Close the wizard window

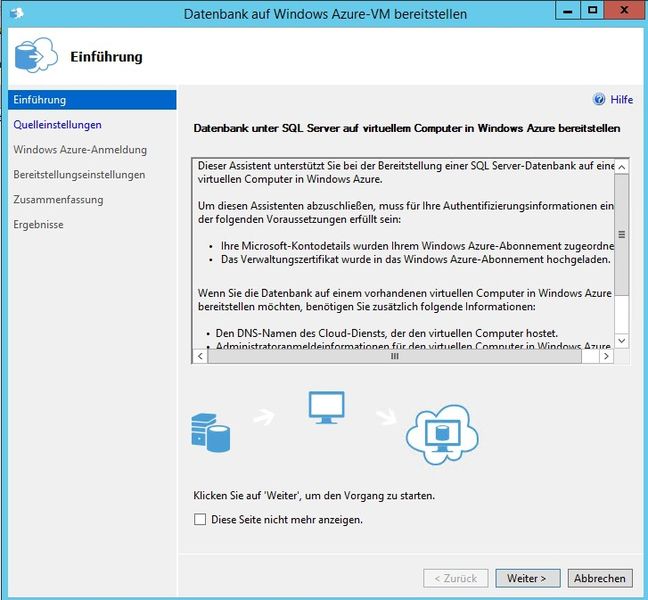point(624,10)
